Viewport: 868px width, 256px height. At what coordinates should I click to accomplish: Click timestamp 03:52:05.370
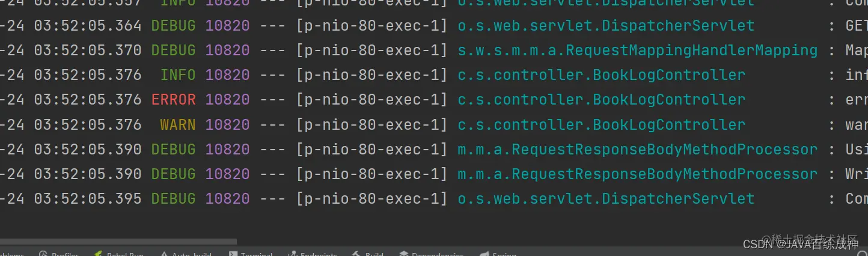click(x=88, y=50)
